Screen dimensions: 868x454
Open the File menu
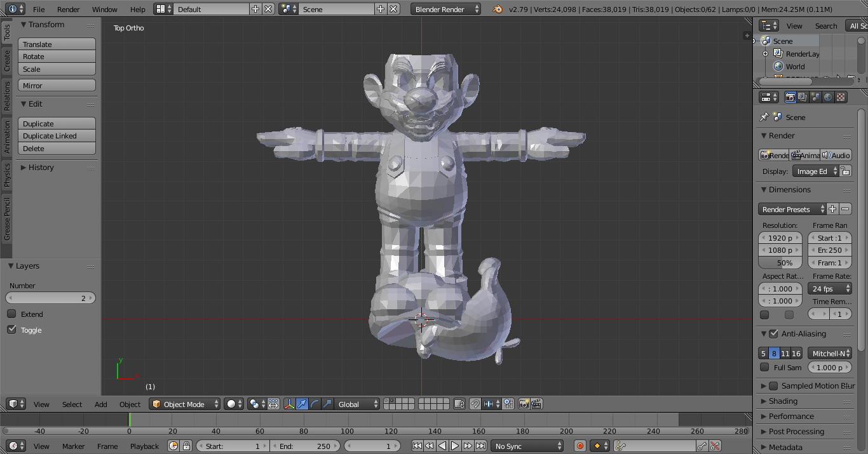[x=39, y=9]
